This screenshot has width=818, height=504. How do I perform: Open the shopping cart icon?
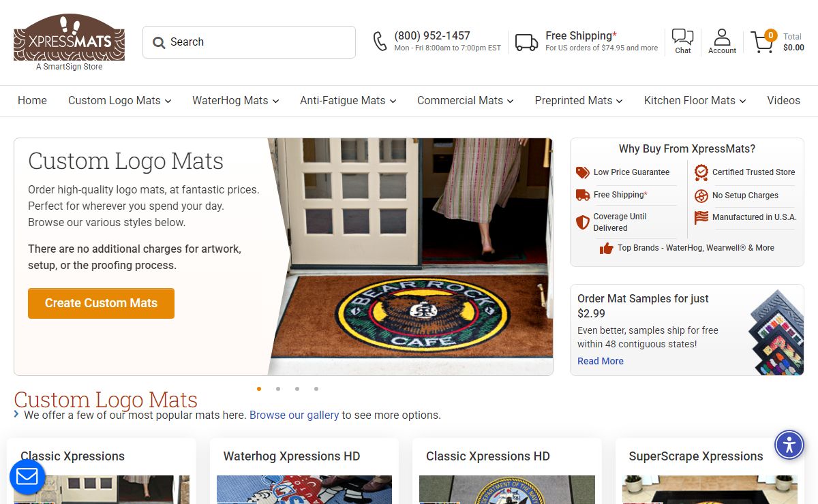(763, 42)
